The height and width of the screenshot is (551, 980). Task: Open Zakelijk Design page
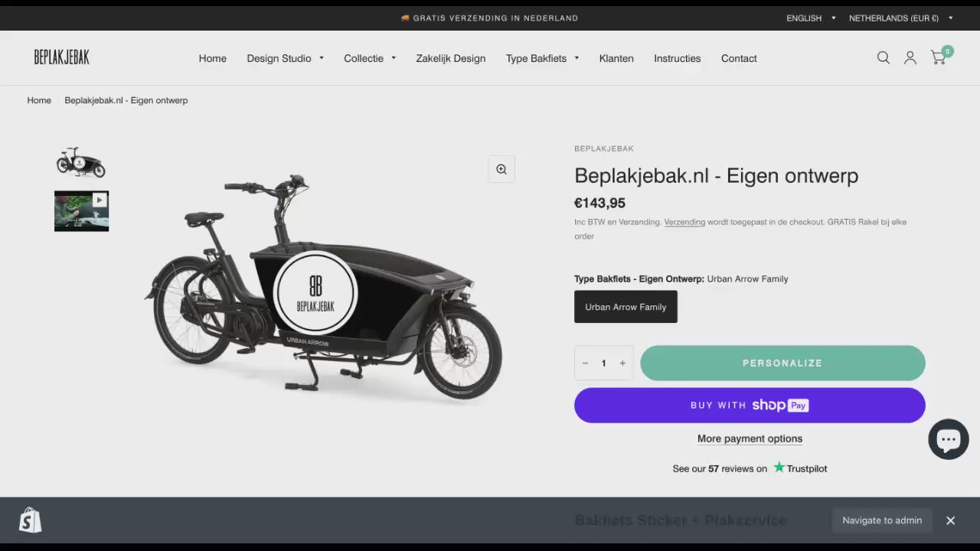coord(451,58)
